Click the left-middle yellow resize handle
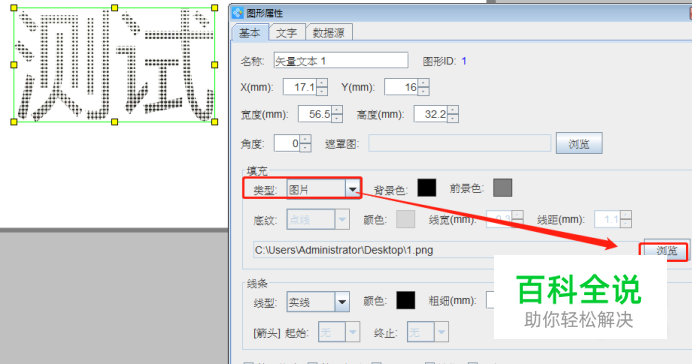Viewport: 692px width, 364px height. 14,65
